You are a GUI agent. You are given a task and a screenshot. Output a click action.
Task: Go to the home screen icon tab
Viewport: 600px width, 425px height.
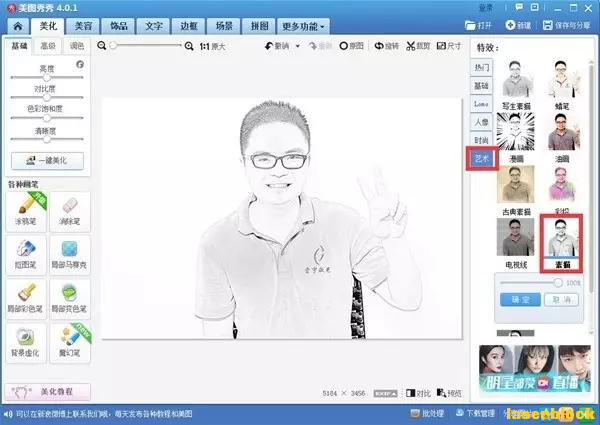coord(18,26)
